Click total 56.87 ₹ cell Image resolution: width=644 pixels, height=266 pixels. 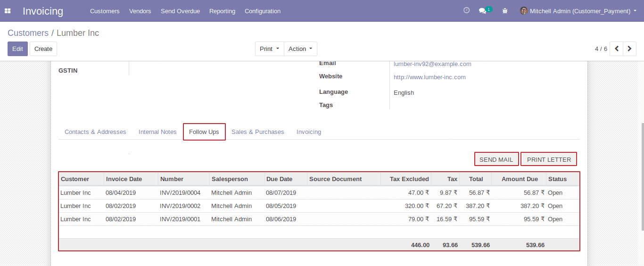click(x=479, y=193)
